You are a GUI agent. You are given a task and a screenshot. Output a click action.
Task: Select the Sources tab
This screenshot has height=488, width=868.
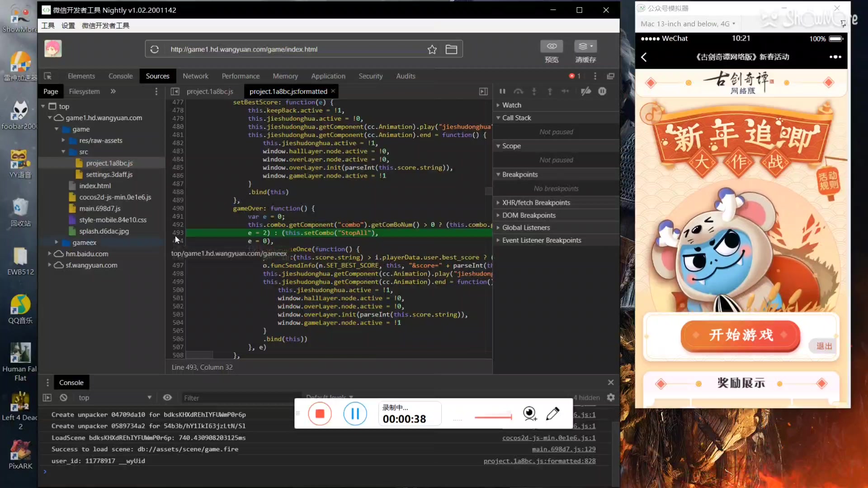click(158, 75)
